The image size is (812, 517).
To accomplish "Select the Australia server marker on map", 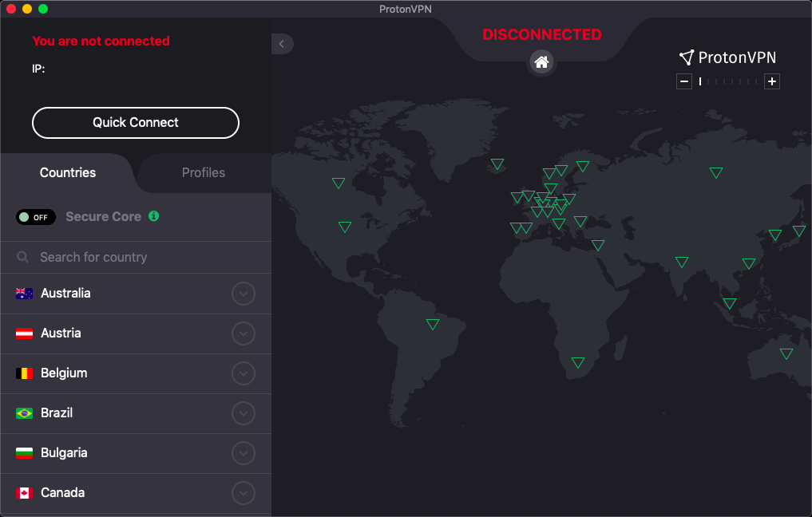I will click(x=786, y=353).
